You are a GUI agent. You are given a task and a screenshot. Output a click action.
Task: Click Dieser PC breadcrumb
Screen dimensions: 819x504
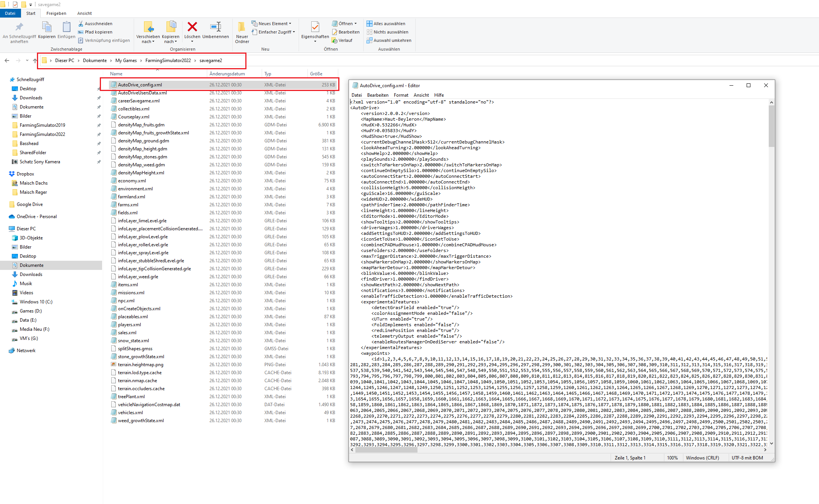[65, 61]
